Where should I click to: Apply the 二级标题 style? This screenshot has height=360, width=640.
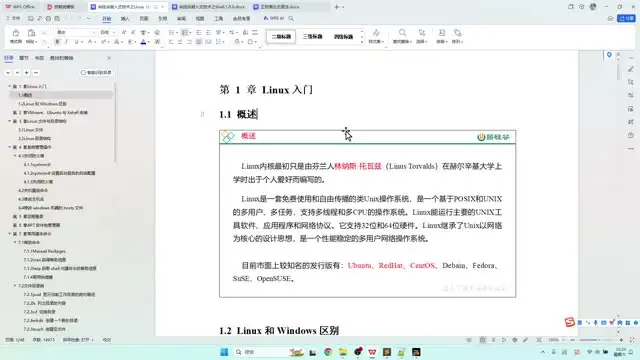coord(281,36)
